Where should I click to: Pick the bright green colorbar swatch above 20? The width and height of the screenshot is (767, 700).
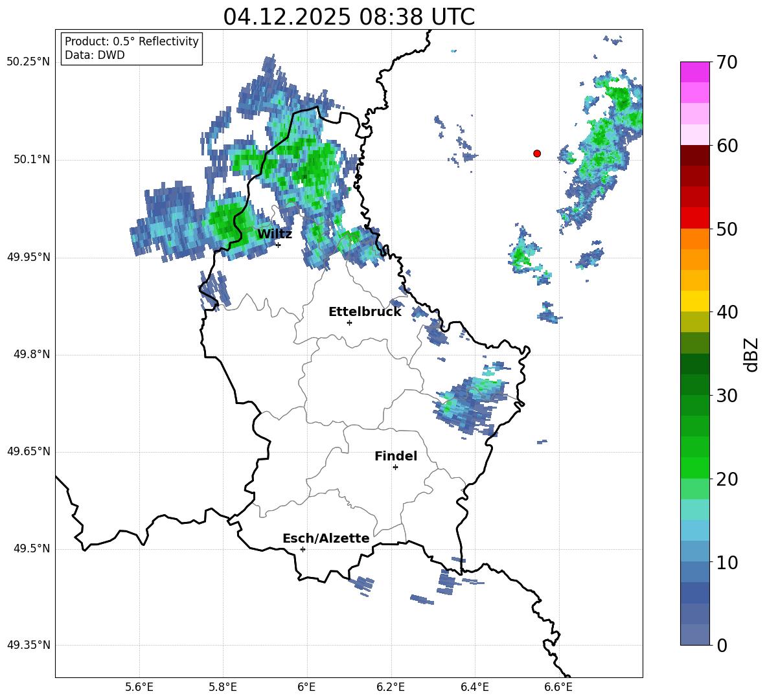coord(694,468)
